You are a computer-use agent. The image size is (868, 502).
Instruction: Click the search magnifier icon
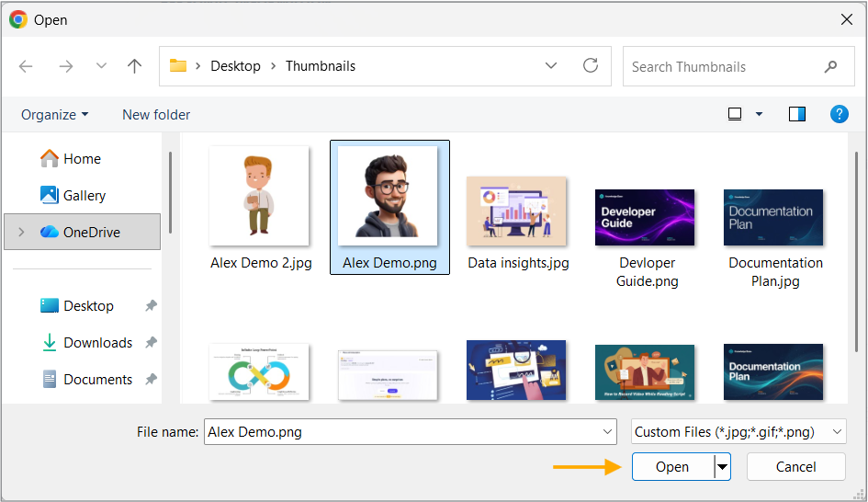[x=830, y=67]
